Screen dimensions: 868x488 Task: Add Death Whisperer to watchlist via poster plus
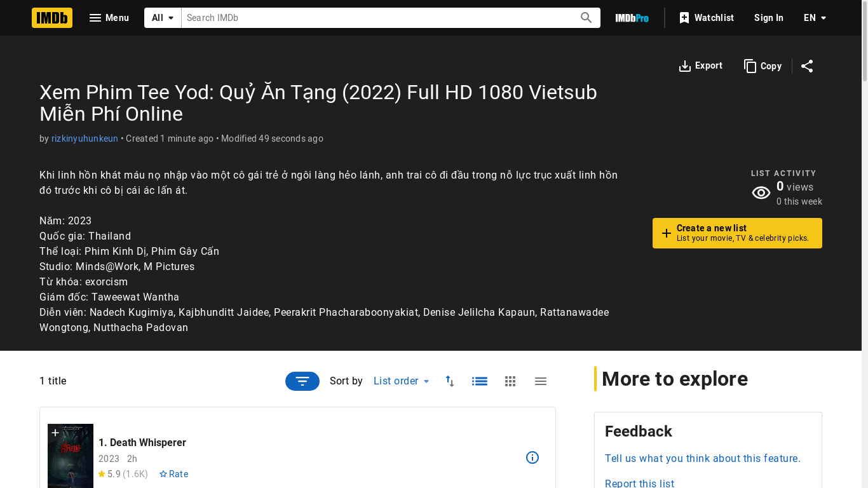tap(55, 433)
